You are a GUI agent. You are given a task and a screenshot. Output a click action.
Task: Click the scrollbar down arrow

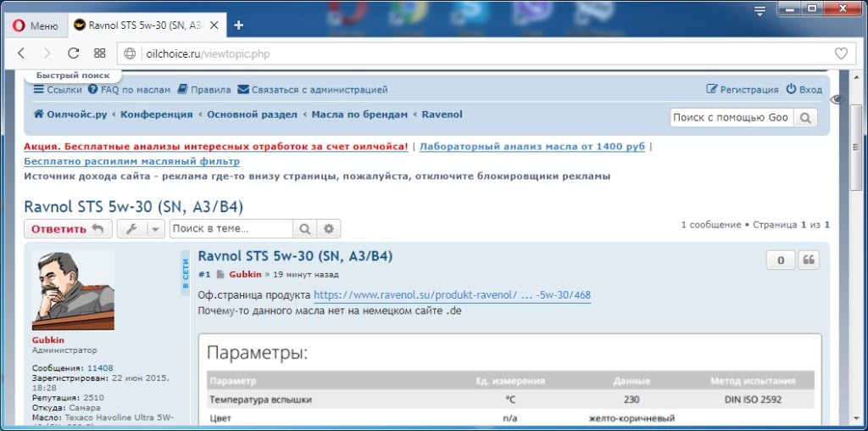pos(856,418)
